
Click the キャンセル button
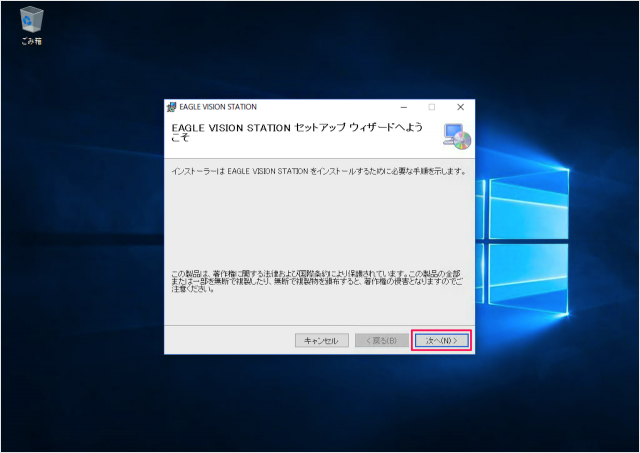[322, 340]
